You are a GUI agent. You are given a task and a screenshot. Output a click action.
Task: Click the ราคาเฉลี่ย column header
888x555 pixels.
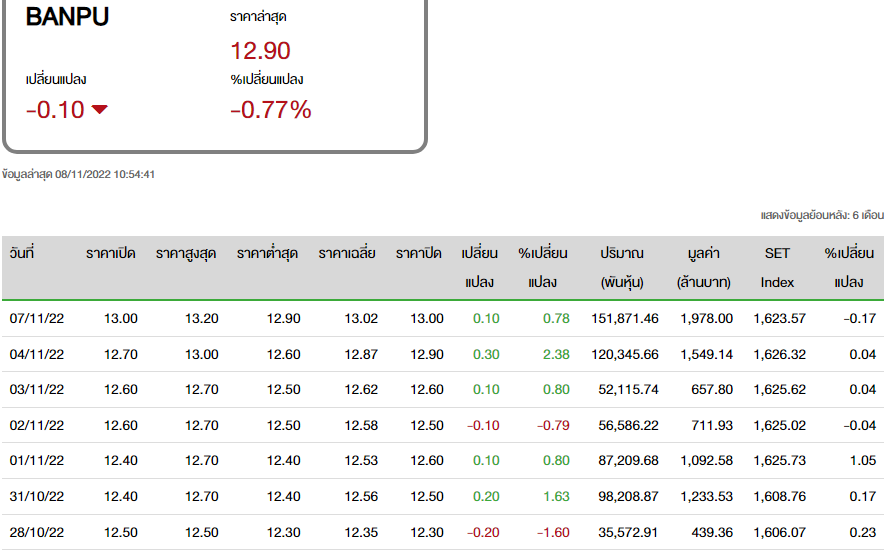click(347, 253)
